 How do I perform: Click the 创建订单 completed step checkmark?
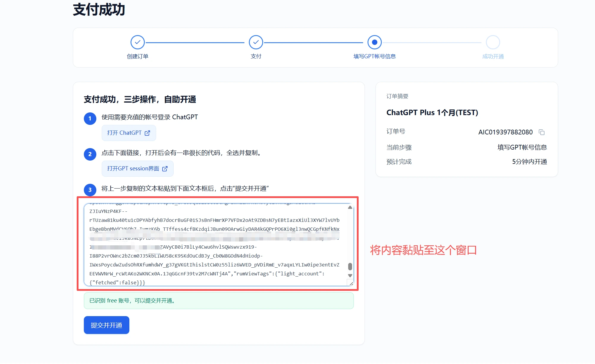click(137, 42)
